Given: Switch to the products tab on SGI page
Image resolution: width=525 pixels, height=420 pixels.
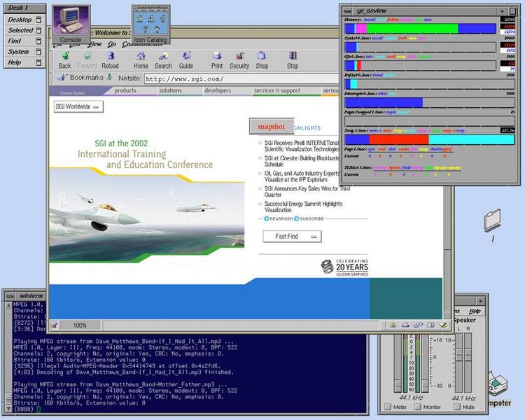Looking at the screenshot, I should point(125,90).
